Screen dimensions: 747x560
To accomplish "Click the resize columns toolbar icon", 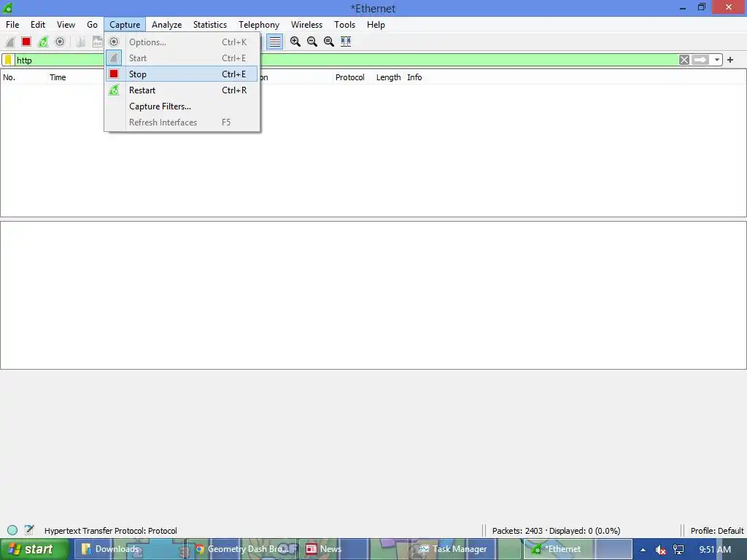I will tap(346, 42).
